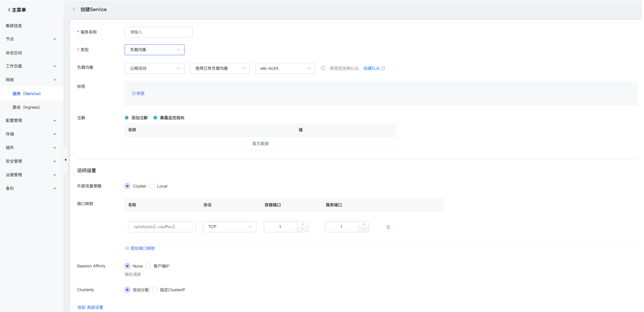
Task: Click the refresh icon next to elb-4c24
Action: [x=323, y=68]
